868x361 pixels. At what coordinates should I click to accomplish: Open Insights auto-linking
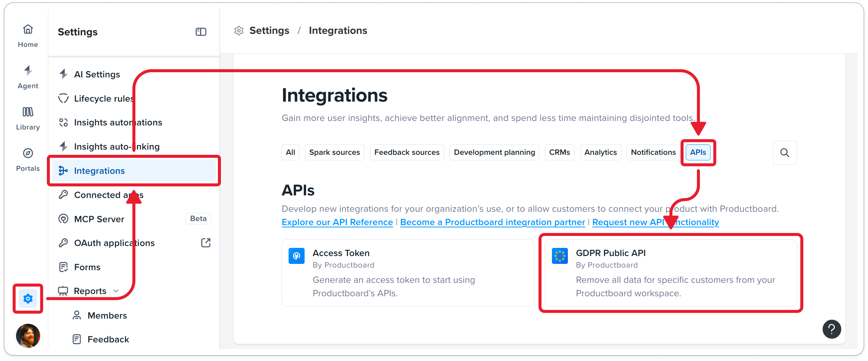click(x=134, y=147)
